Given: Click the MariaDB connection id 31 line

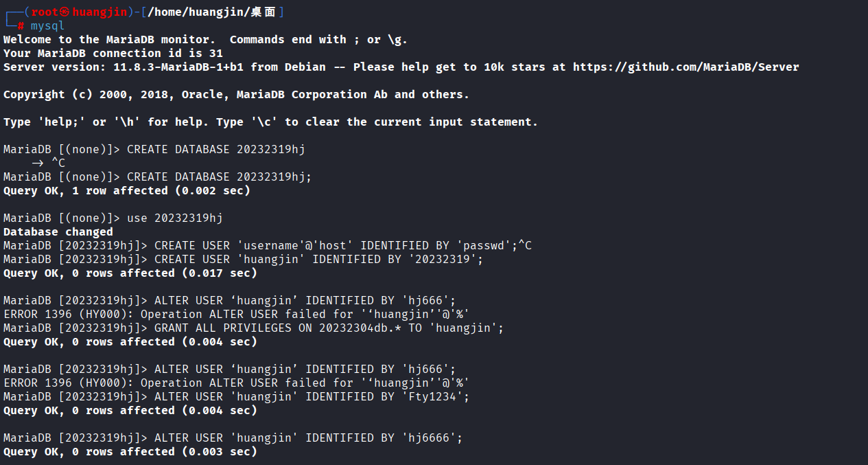Looking at the screenshot, I should [113, 54].
